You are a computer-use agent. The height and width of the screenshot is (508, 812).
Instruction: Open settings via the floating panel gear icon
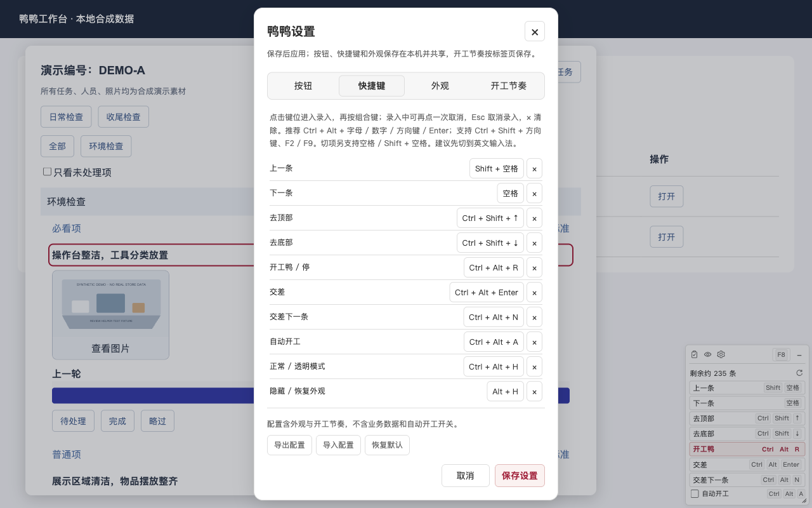tap(721, 354)
